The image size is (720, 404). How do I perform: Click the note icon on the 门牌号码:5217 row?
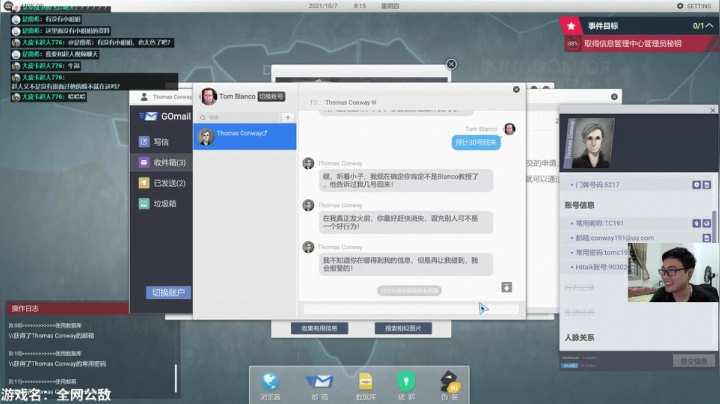coord(707,185)
